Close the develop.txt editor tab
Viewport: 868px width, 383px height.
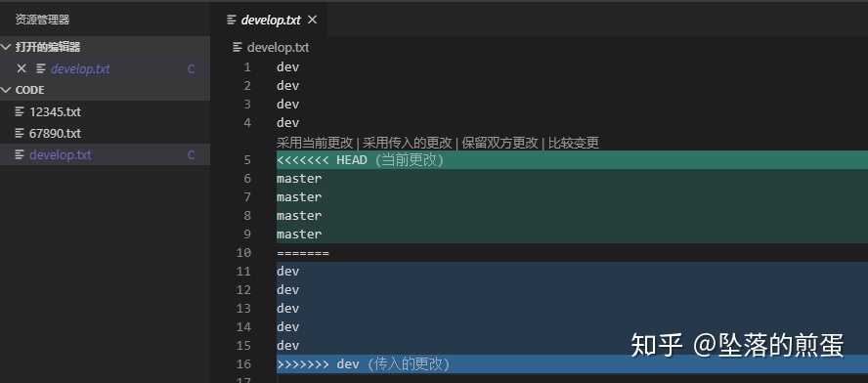pos(312,20)
